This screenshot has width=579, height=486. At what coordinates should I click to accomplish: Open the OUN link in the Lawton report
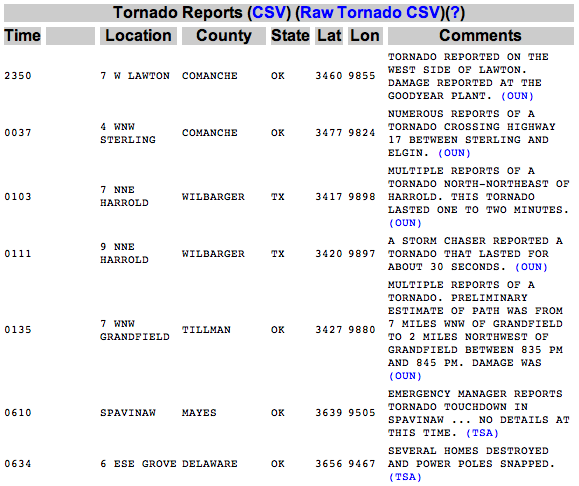click(517, 96)
